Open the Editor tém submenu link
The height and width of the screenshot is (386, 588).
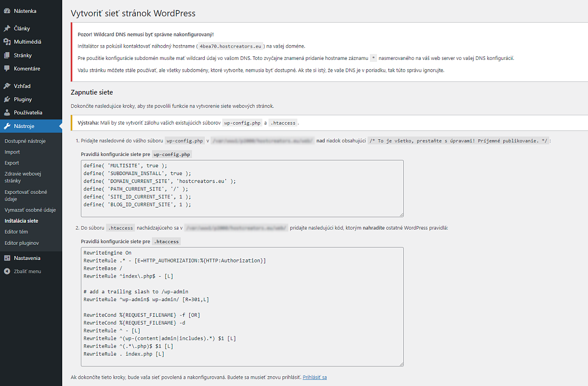click(x=16, y=232)
